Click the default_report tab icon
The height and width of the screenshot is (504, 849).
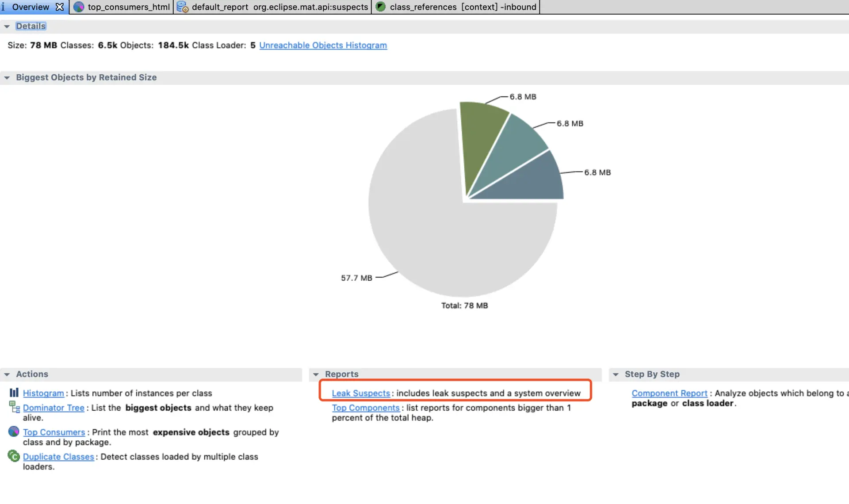(183, 7)
